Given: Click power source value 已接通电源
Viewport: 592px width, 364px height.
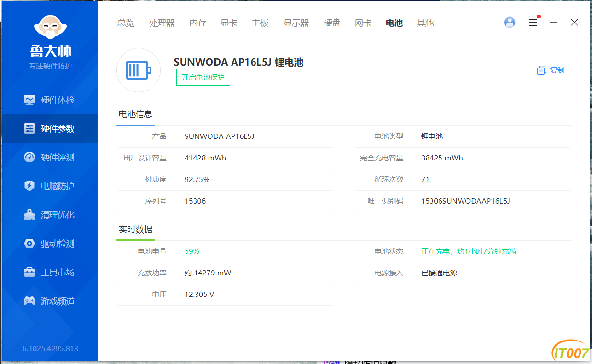Looking at the screenshot, I should coord(440,273).
